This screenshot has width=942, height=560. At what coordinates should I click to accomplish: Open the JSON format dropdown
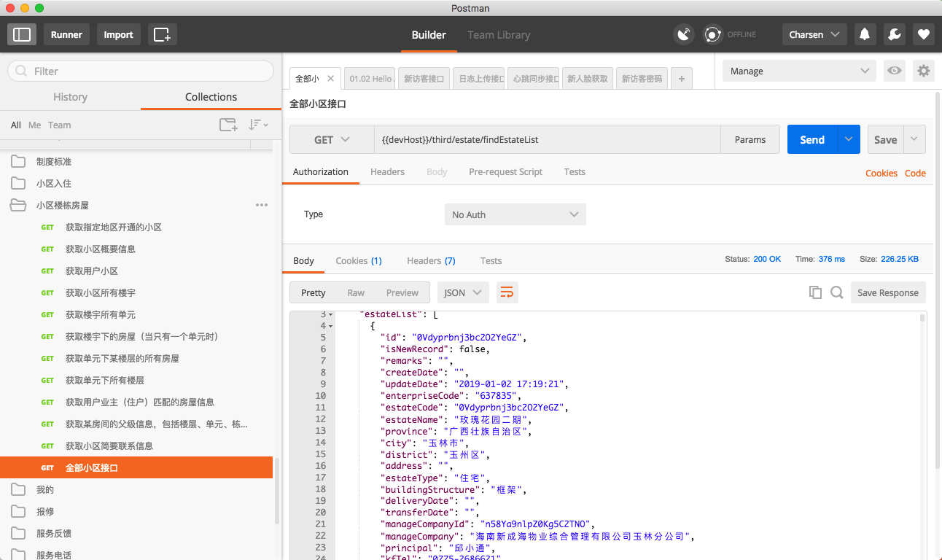pyautogui.click(x=462, y=292)
